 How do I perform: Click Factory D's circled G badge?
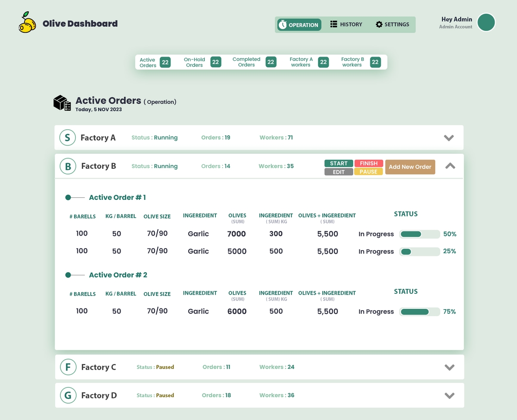(68, 395)
